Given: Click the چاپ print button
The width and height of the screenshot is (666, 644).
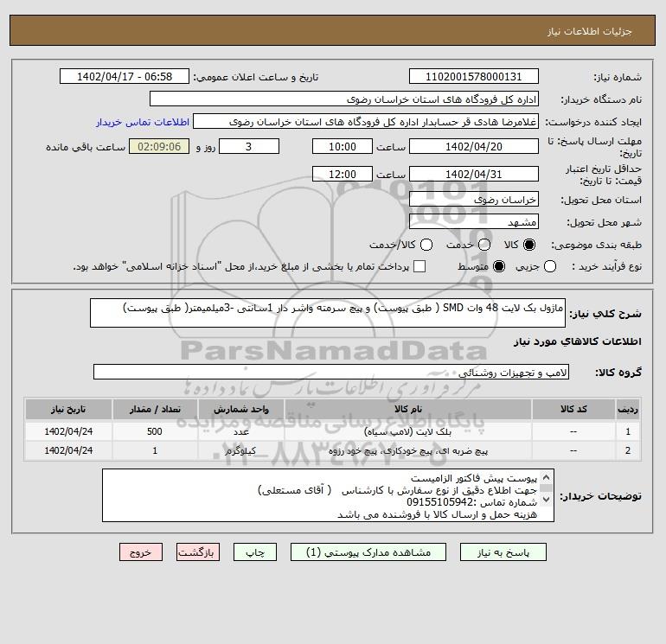Looking at the screenshot, I should pos(255,552).
